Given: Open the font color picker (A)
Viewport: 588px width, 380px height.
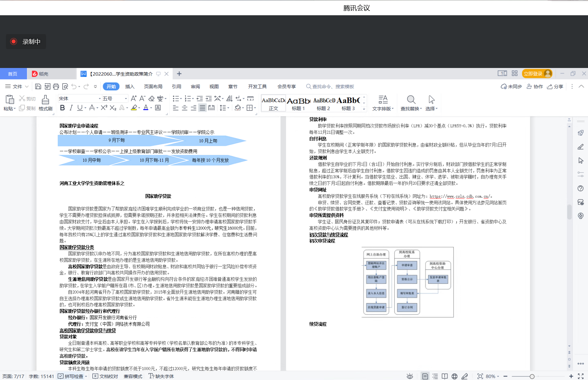Looking at the screenshot, I should click(151, 108).
